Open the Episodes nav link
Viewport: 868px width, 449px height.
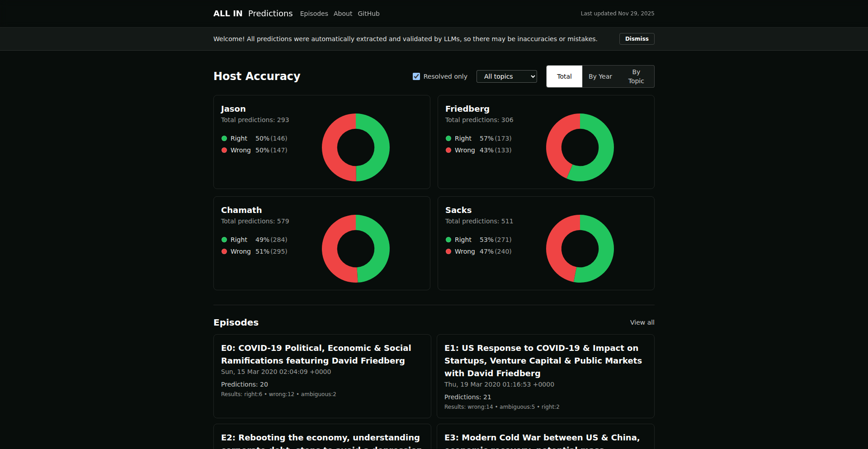click(x=314, y=14)
